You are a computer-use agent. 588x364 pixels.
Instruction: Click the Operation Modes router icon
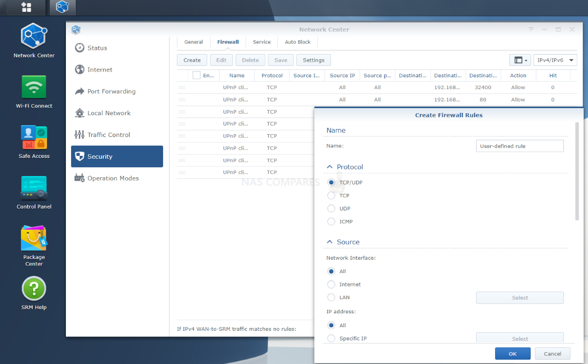[80, 178]
